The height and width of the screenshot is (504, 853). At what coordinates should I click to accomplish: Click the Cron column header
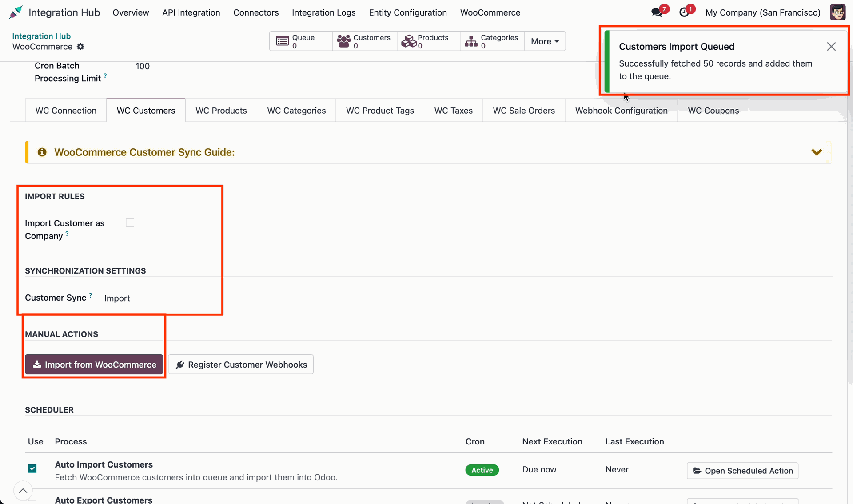pyautogui.click(x=475, y=441)
